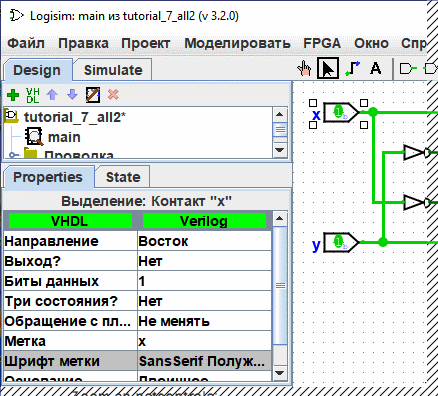Switch to the Simulate tab

point(113,70)
